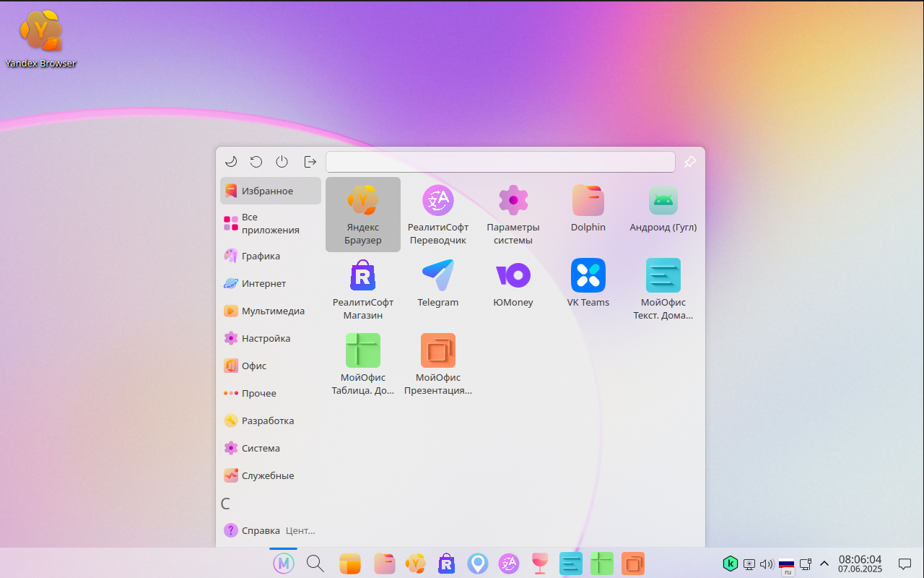Open МойОфис Презентация from taskbar
Screen dimensions: 924x578
coord(633,564)
